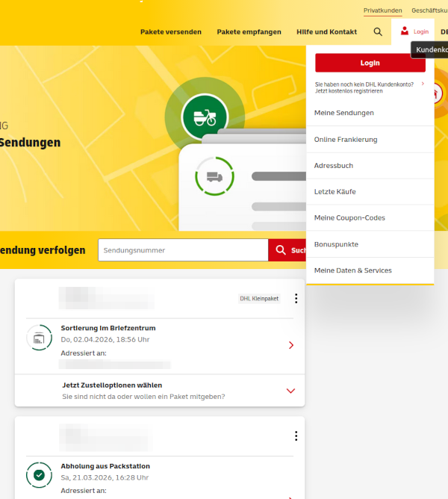Select Meine Sendungen in account menu

tap(344, 113)
